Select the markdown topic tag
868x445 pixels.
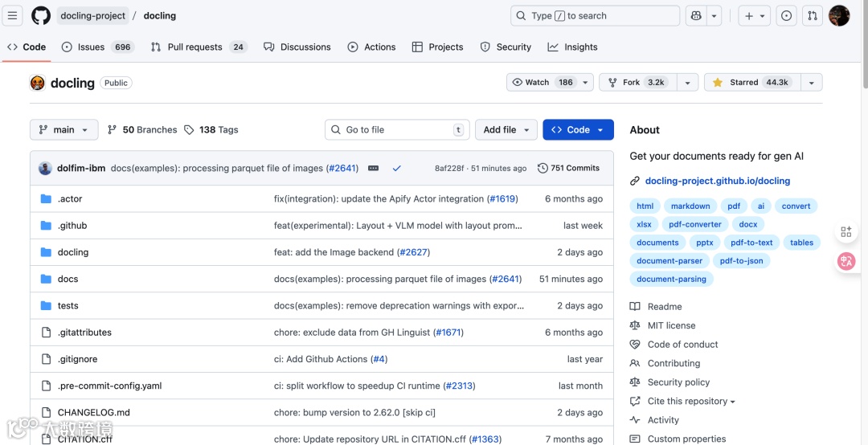click(690, 206)
